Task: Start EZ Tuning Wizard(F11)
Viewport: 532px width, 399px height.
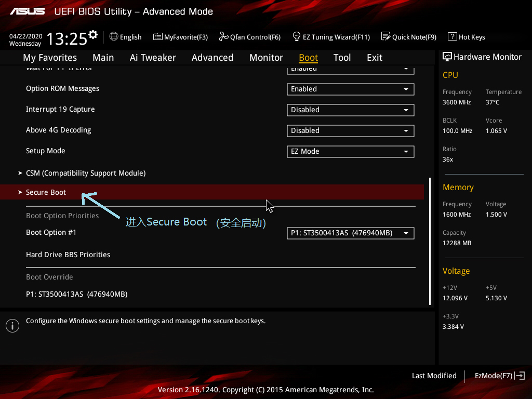Action: 336,37
